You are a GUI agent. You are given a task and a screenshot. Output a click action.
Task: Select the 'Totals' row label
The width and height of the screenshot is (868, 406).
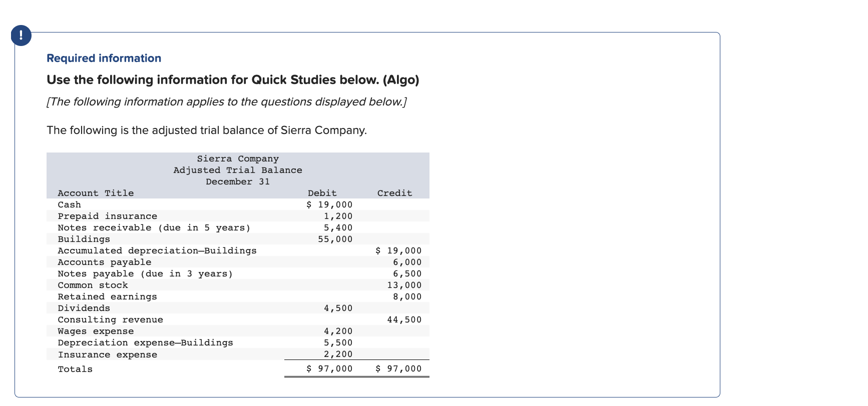75,369
